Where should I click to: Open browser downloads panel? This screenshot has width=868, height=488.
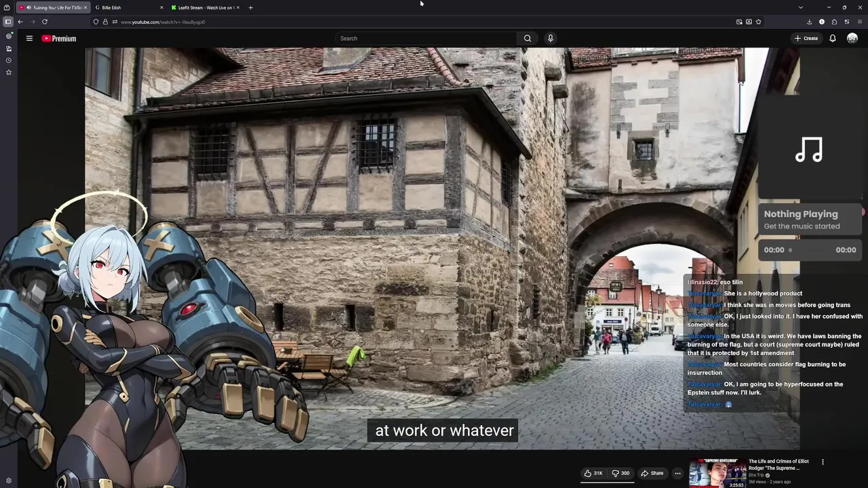tap(809, 22)
